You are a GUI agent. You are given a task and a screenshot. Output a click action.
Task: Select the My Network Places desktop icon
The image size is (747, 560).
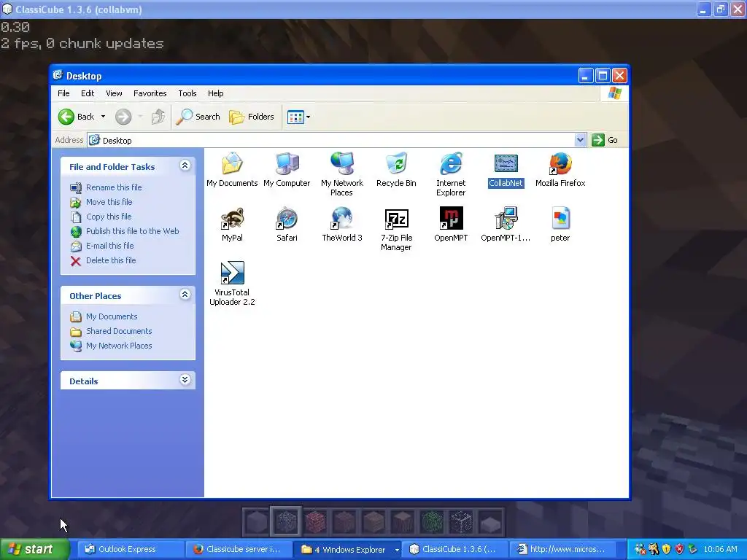tap(341, 174)
